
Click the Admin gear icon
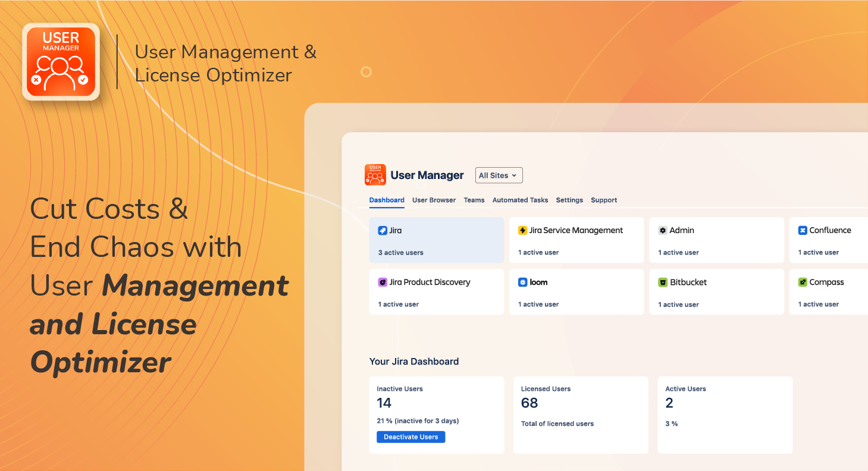(663, 230)
